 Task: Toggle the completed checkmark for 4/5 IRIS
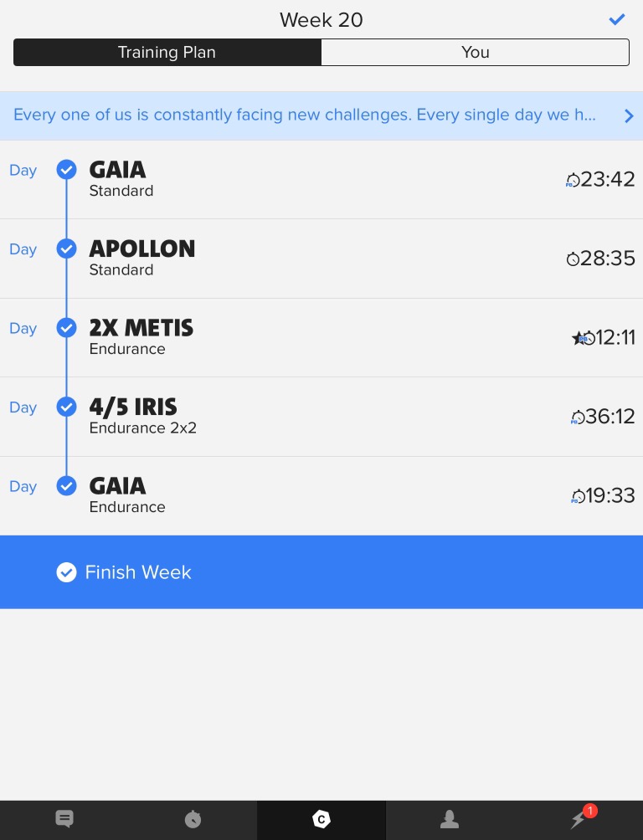point(66,407)
